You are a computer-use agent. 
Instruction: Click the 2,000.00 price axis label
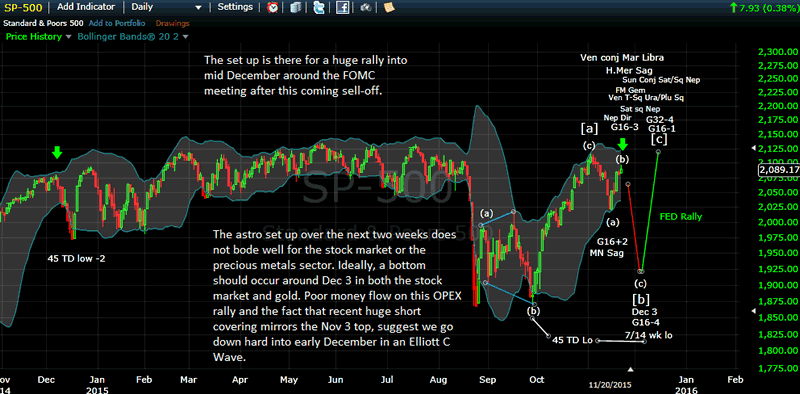[x=778, y=223]
